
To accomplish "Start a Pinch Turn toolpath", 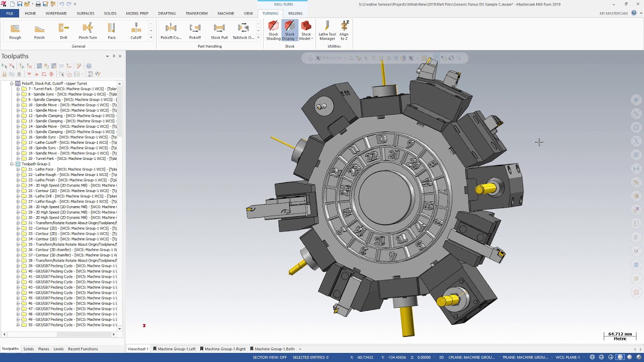I will [x=88, y=31].
